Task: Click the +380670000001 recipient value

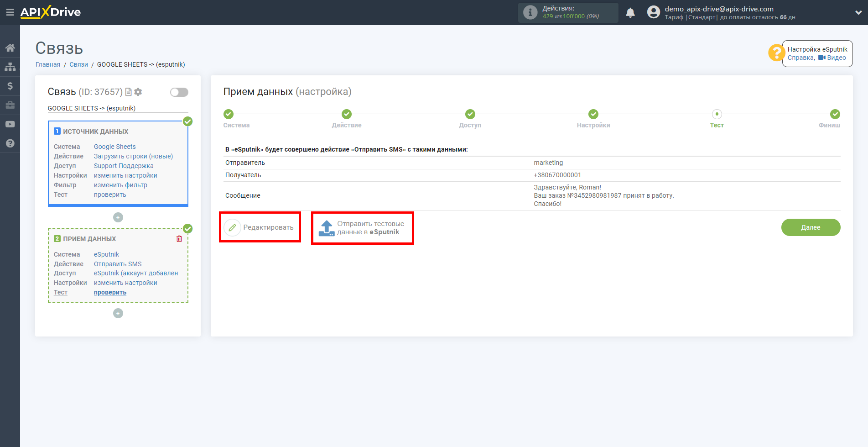Action: click(557, 175)
